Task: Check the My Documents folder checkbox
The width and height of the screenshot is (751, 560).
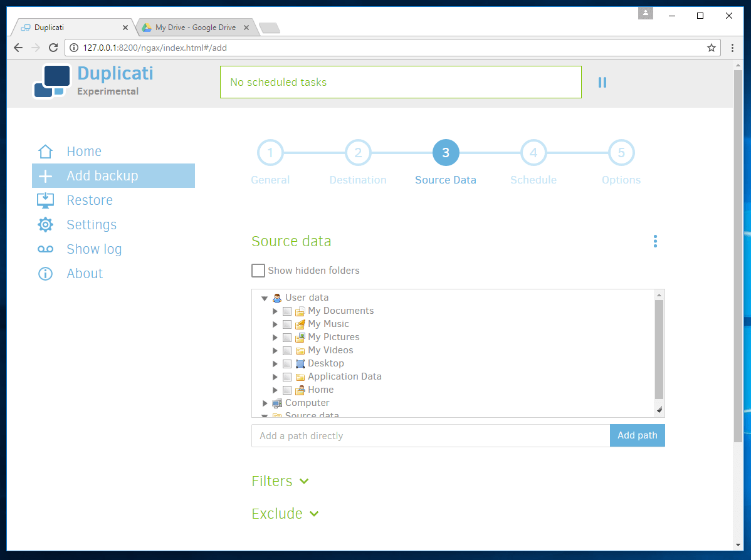Action: tap(287, 311)
